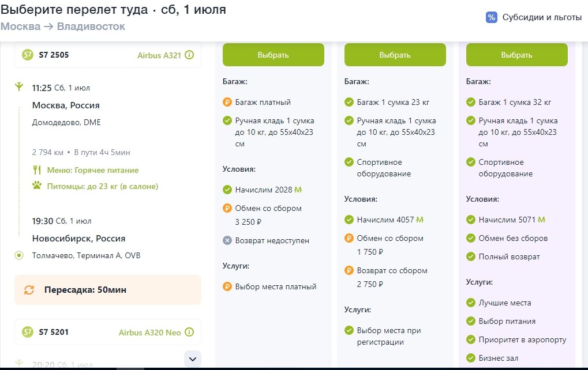Click the S7 logo beside flight S7 5201
The width and height of the screenshot is (588, 370).
28,333
